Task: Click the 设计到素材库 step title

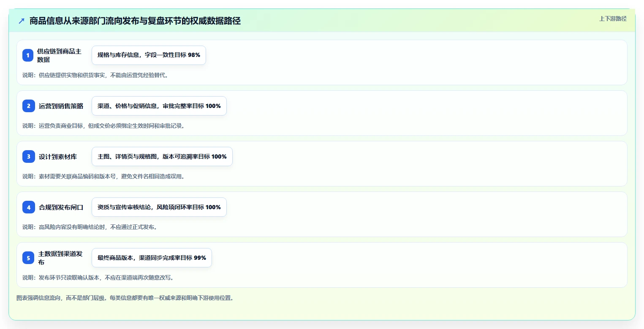Action: pos(58,156)
